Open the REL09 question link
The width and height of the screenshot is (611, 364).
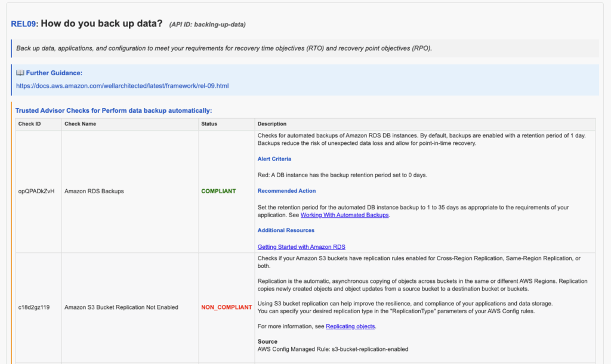click(23, 24)
